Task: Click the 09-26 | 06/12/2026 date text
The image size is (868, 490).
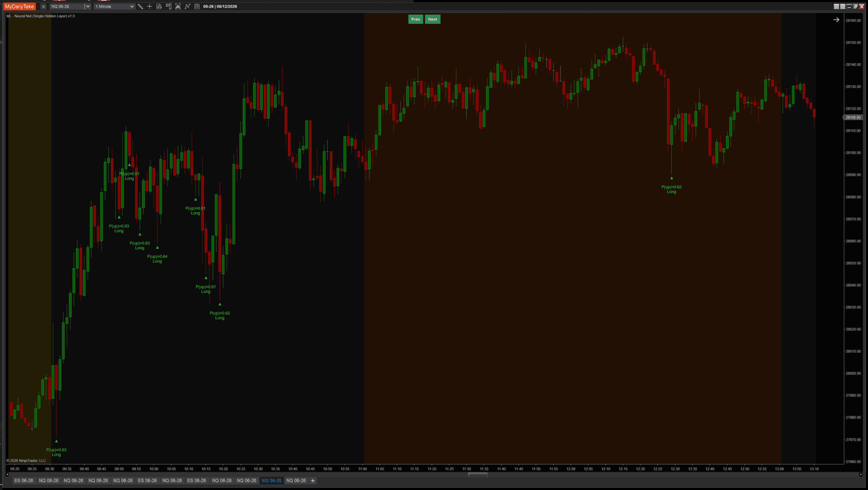Action: (220, 6)
